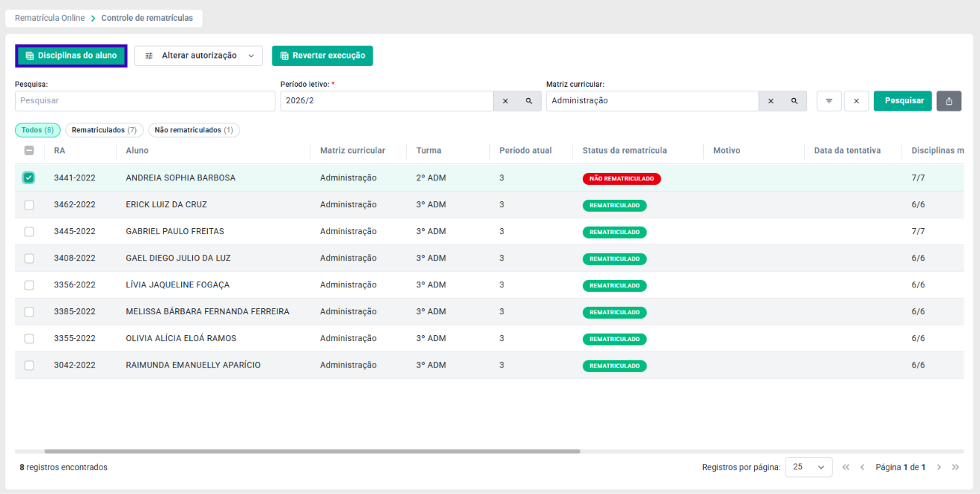Expand the Alterar autorização dropdown
This screenshot has width=980, height=494.
[x=198, y=56]
